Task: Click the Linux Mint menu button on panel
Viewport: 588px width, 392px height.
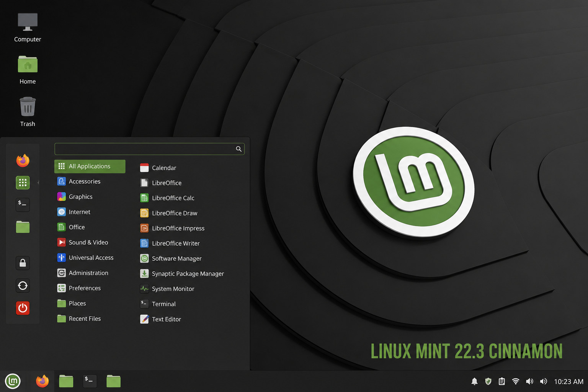Action: (x=13, y=381)
